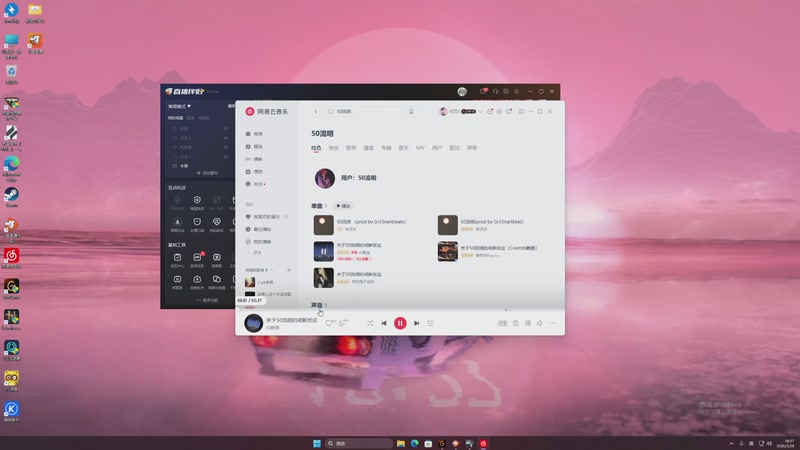
Task: Open the sound quality selector in player bar
Action: 503,323
